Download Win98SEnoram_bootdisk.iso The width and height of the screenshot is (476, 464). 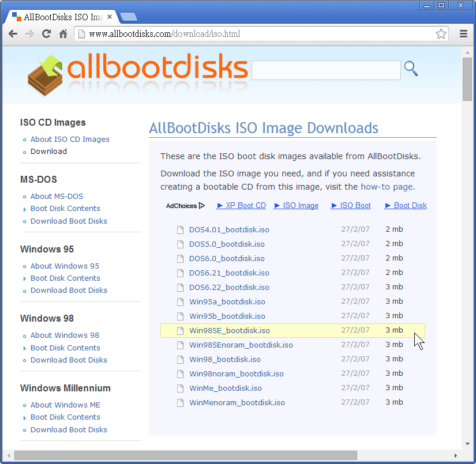[241, 345]
